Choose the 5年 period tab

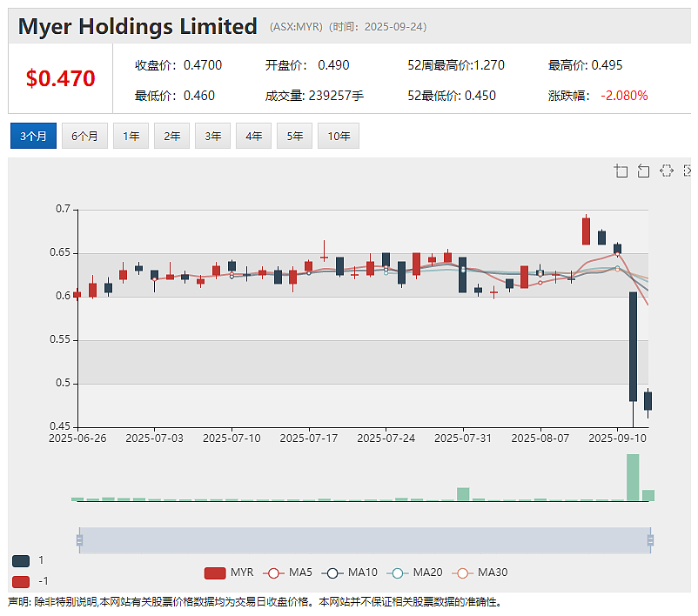(x=295, y=136)
